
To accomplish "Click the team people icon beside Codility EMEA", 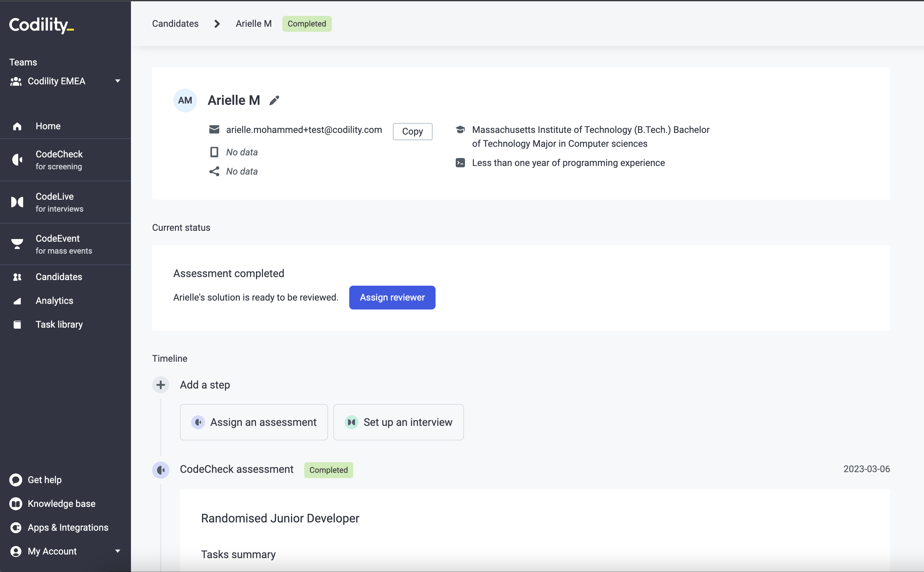I will (16, 81).
